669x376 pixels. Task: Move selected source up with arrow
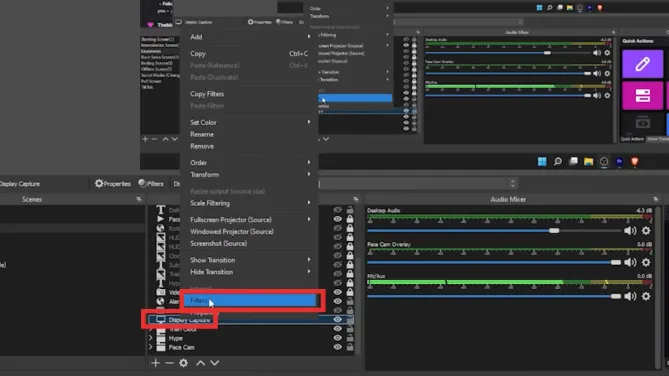200,363
